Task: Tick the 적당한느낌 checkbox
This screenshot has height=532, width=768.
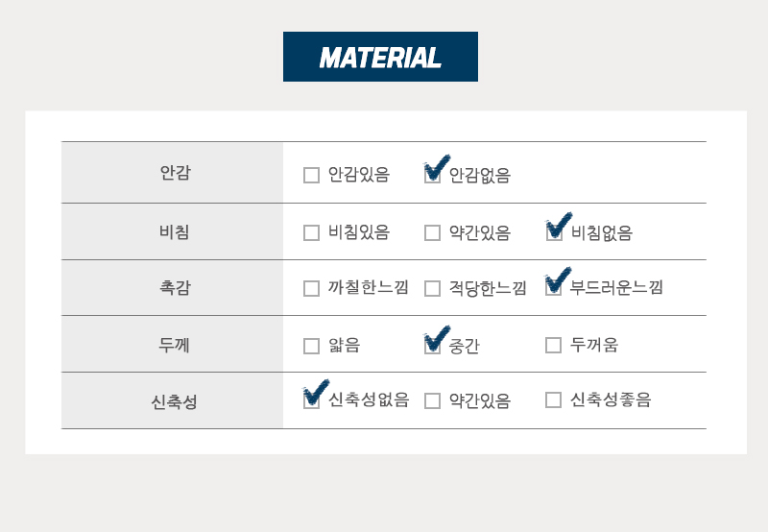Action: [433, 288]
